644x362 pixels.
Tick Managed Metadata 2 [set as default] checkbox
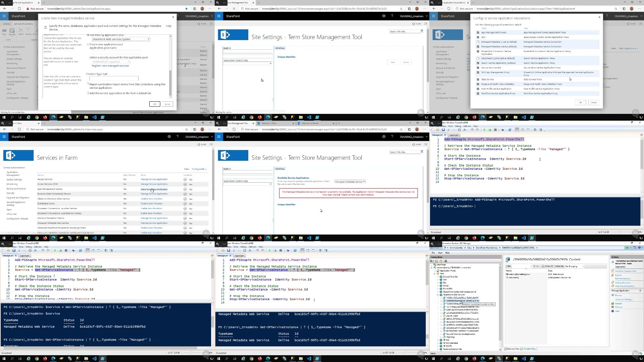tap(478, 42)
